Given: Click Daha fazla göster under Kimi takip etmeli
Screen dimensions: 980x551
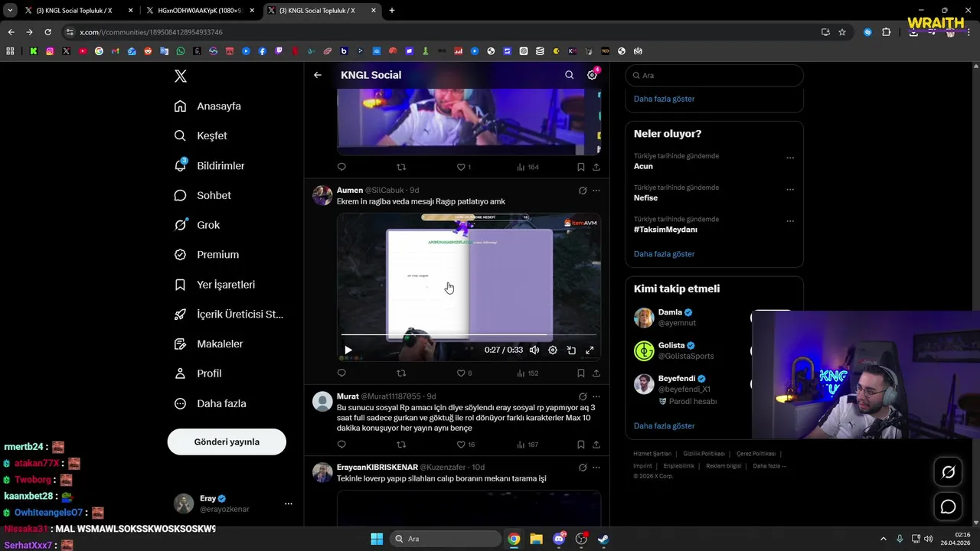Looking at the screenshot, I should (664, 426).
